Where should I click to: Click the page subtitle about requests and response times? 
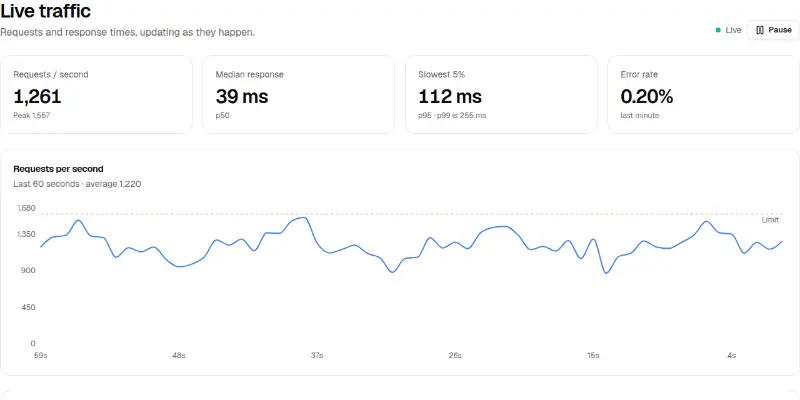pos(128,32)
